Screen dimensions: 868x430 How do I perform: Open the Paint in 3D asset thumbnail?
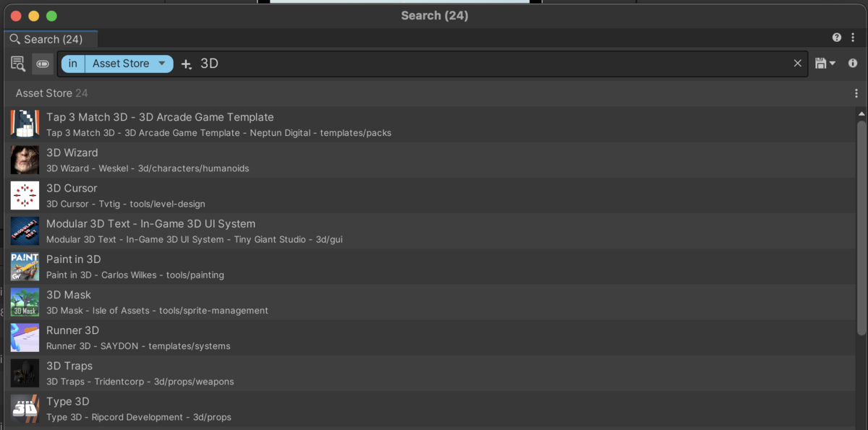point(25,267)
